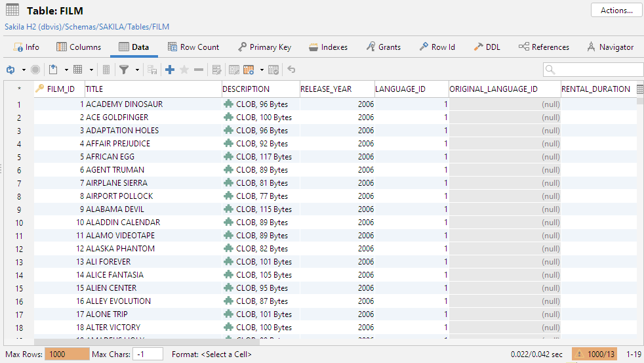Screen dimensions: 644x363
Task: Click the Max Rows input field
Action: point(66,354)
